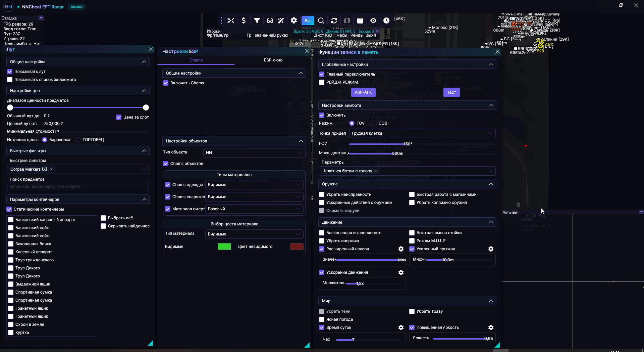
Task: Click the glasses ESP icon
Action: (270, 20)
